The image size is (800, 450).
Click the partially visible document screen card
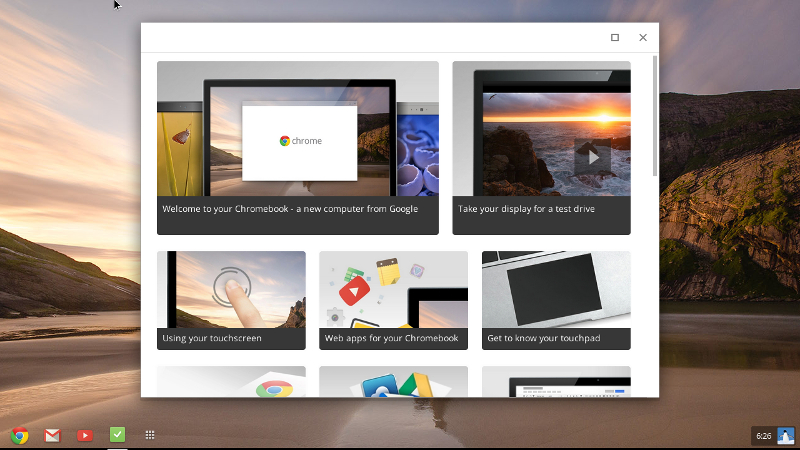click(556, 382)
